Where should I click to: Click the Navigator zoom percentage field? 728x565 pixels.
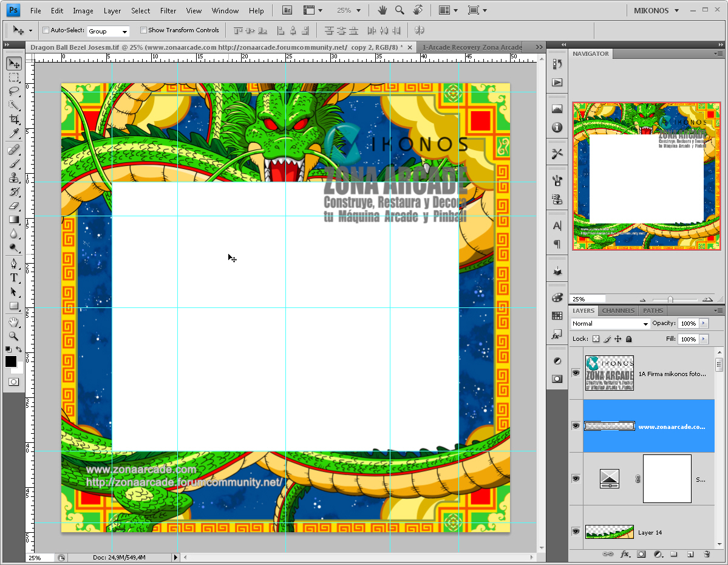click(588, 299)
